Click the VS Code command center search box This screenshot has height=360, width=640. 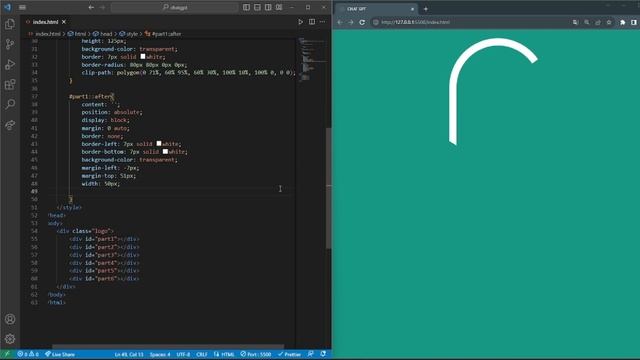click(175, 7)
